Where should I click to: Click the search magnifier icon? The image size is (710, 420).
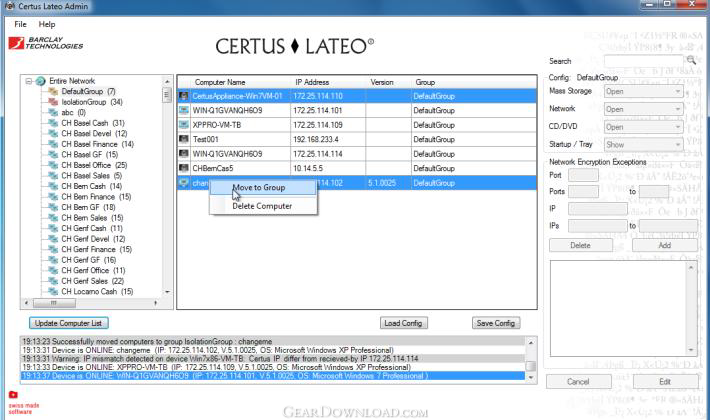tap(691, 60)
